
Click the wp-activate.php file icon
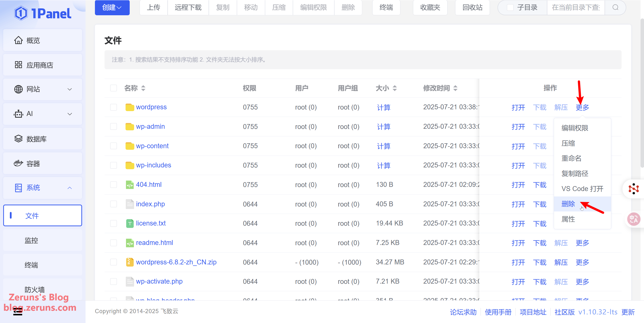pos(129,282)
